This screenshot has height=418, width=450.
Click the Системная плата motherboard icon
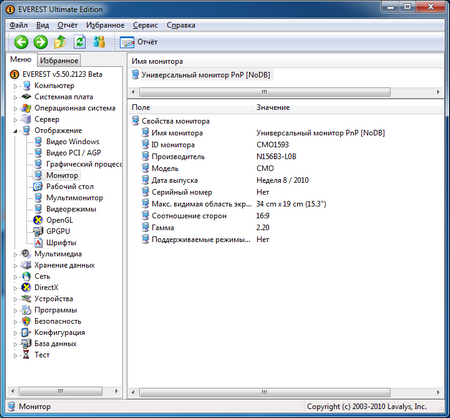tap(26, 97)
